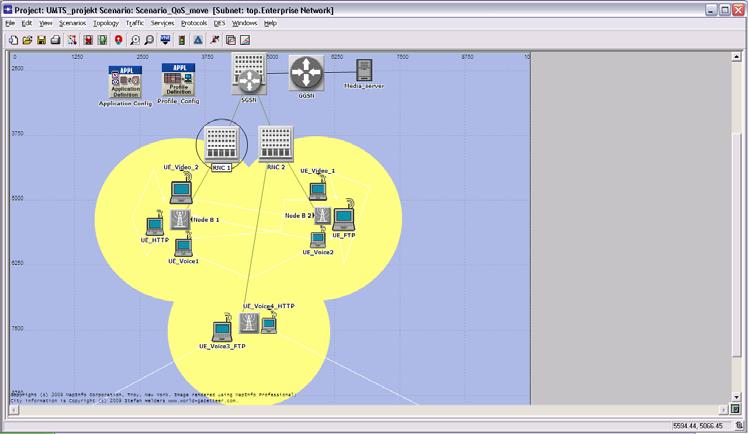
Task: Click the Media_server label text
Action: point(364,86)
